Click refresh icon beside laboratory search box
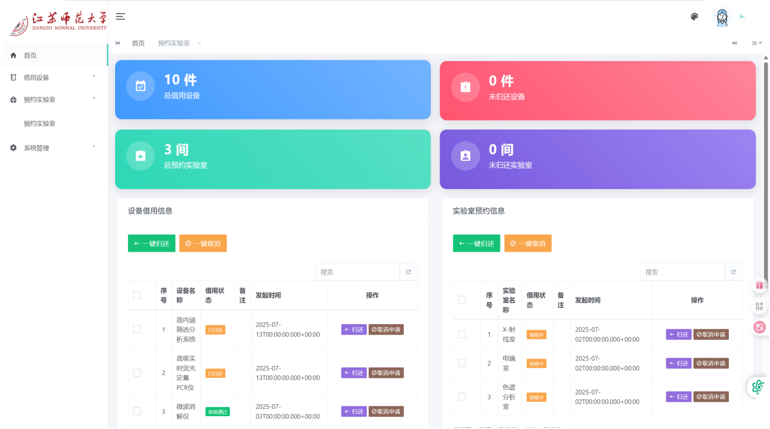The width and height of the screenshot is (770, 429). [733, 272]
